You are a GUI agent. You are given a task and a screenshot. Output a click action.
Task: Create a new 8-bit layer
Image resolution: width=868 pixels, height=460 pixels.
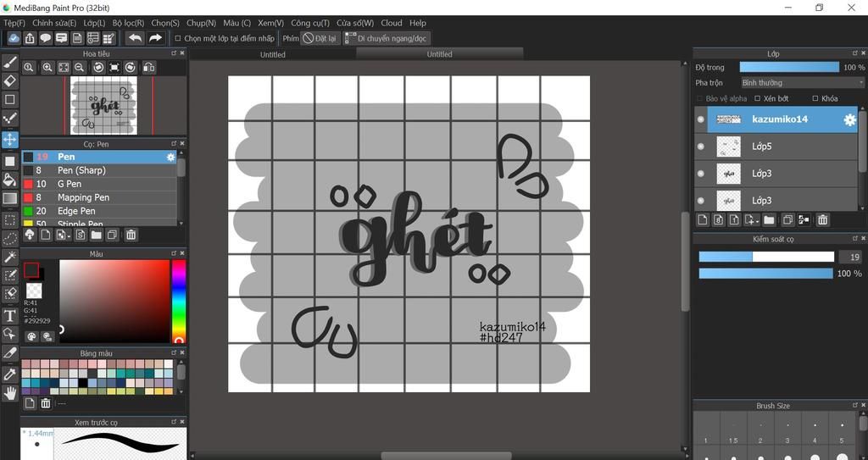pyautogui.click(x=719, y=219)
